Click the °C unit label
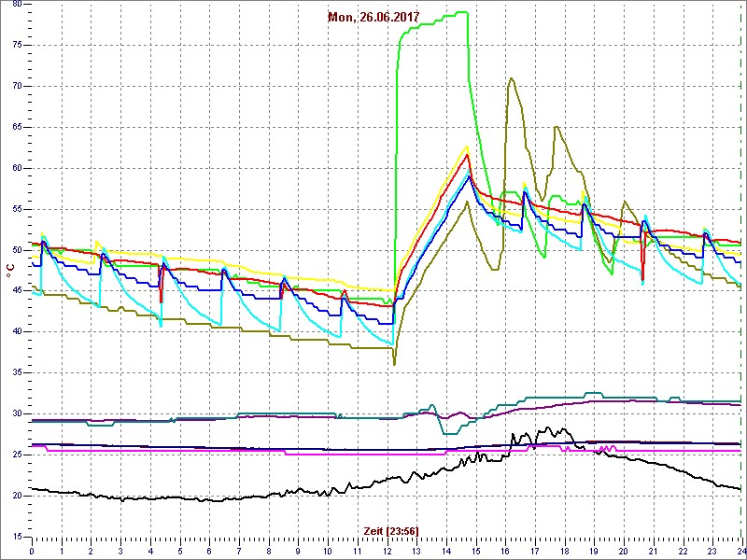 tap(9, 271)
